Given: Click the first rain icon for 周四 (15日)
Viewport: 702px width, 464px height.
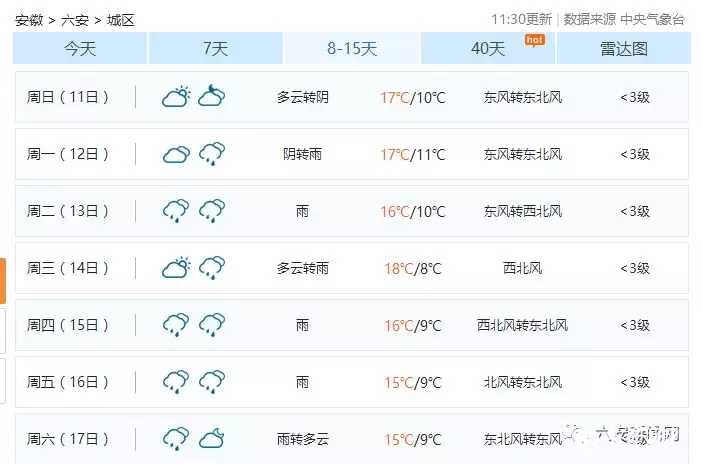Looking at the screenshot, I should 176,325.
